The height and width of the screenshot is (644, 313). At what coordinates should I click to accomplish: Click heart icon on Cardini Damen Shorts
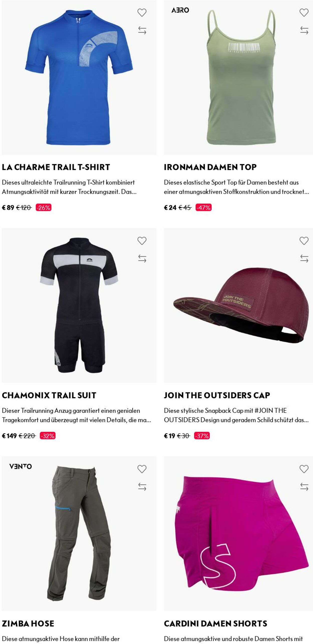point(304,469)
